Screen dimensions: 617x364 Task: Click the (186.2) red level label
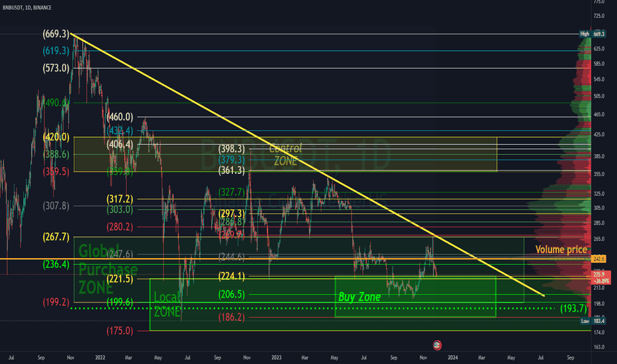click(232, 317)
